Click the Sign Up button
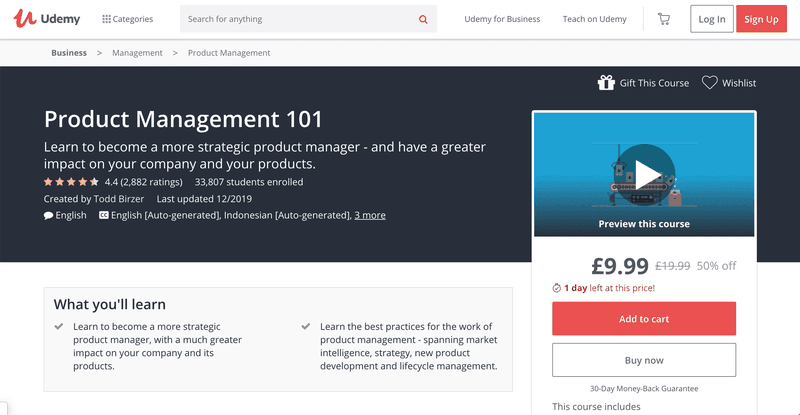 (x=761, y=19)
